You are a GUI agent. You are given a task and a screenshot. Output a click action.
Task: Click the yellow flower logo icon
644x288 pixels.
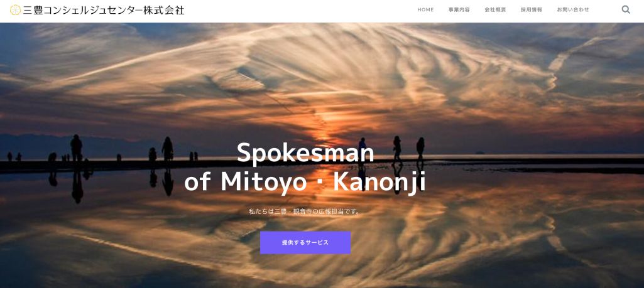15,10
